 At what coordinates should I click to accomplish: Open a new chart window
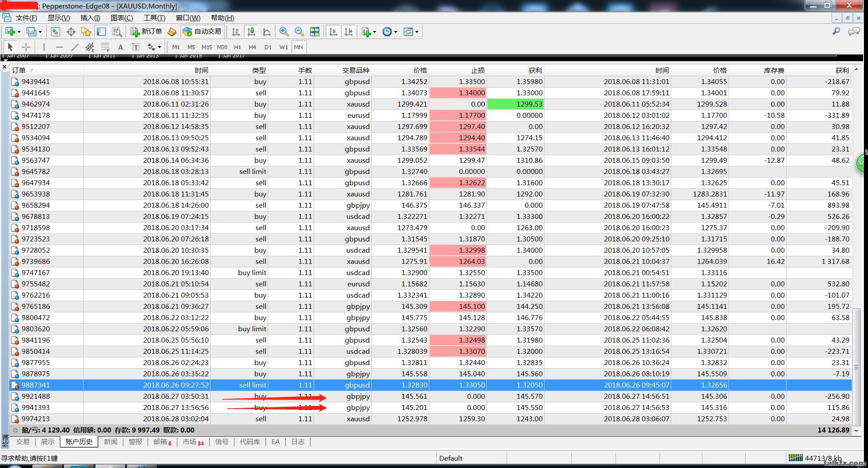10,31
